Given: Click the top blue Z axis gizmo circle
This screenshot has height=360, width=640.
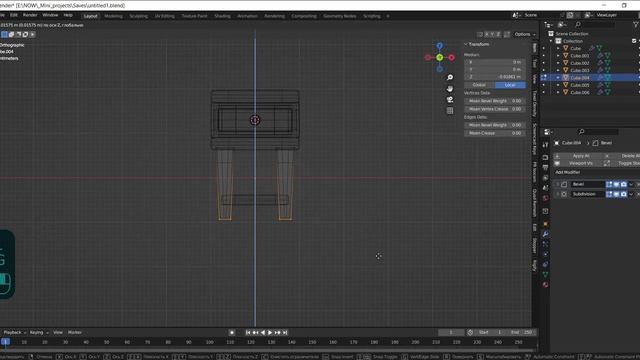Looking at the screenshot, I should click(x=440, y=46).
